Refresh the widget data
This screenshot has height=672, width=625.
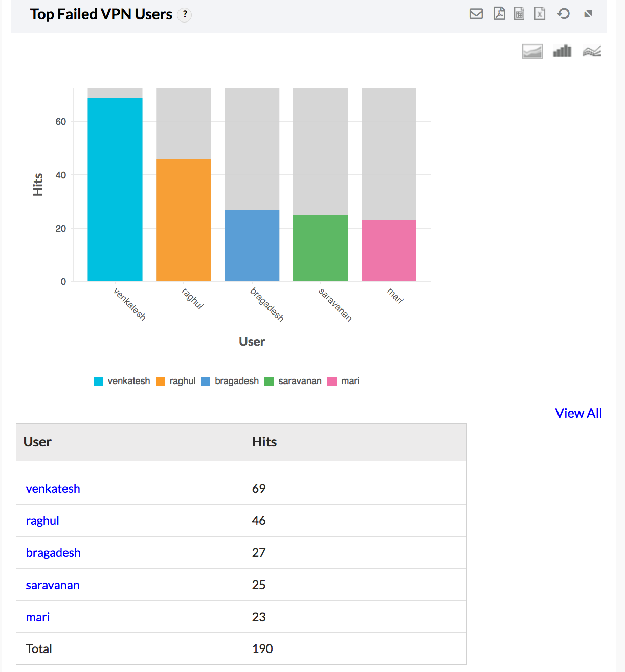pos(563,14)
